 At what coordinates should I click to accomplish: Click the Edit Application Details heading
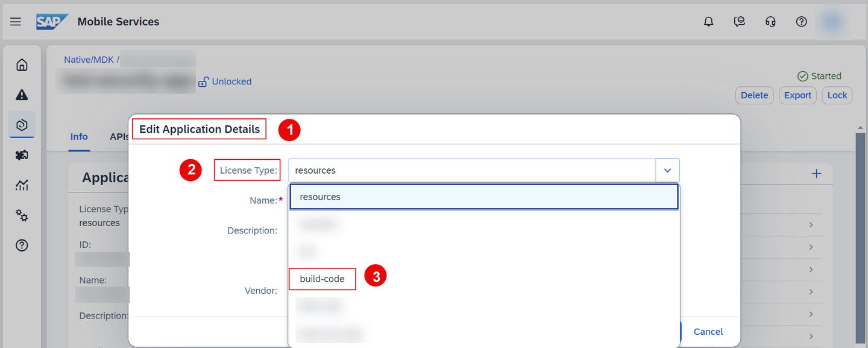coord(200,129)
